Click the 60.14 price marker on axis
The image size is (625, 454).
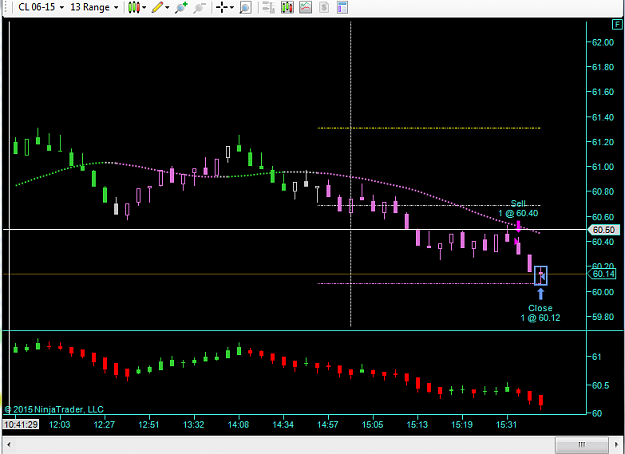coord(603,274)
